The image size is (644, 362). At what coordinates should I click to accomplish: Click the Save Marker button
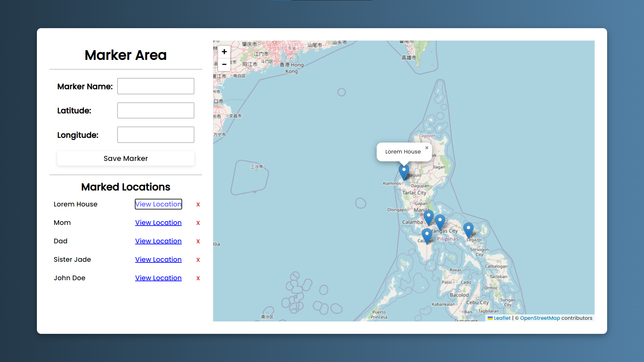coord(126,159)
